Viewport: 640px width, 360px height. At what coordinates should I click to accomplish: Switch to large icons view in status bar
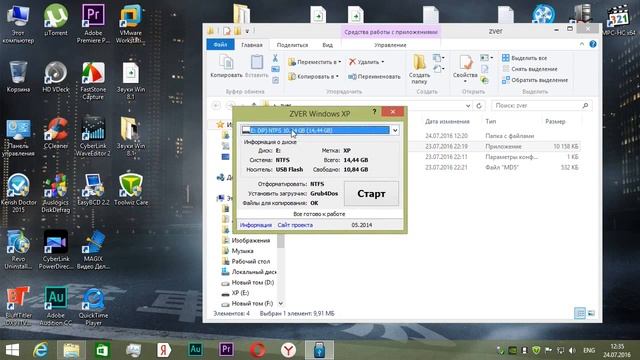(591, 313)
